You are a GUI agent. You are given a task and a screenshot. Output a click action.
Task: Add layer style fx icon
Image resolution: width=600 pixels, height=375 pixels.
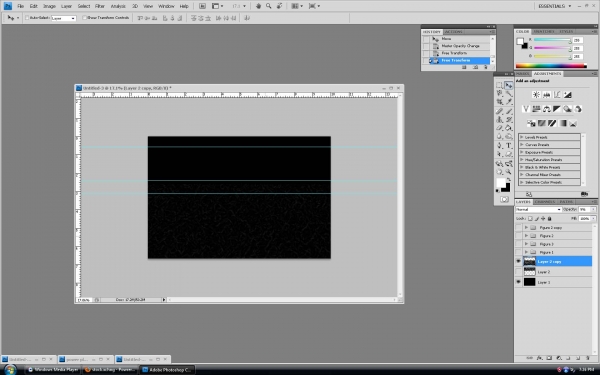point(540,358)
